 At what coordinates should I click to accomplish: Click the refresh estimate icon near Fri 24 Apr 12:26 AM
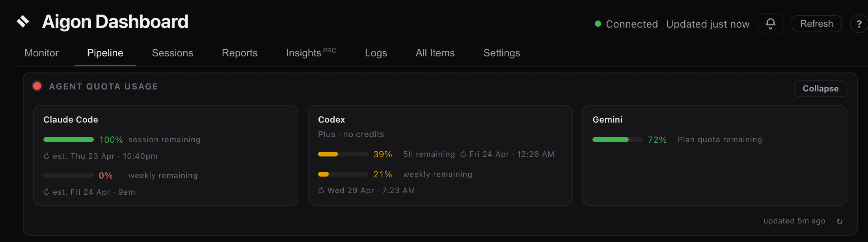click(463, 154)
